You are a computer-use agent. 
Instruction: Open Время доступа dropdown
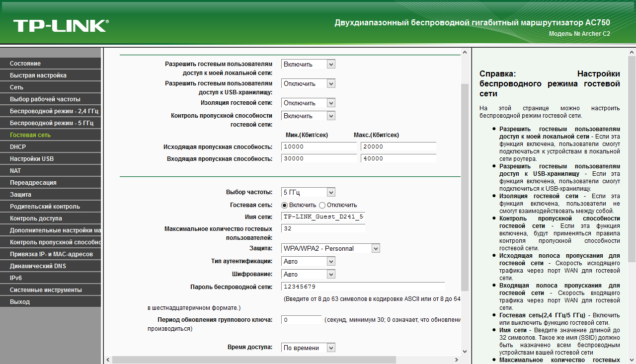pos(308,348)
